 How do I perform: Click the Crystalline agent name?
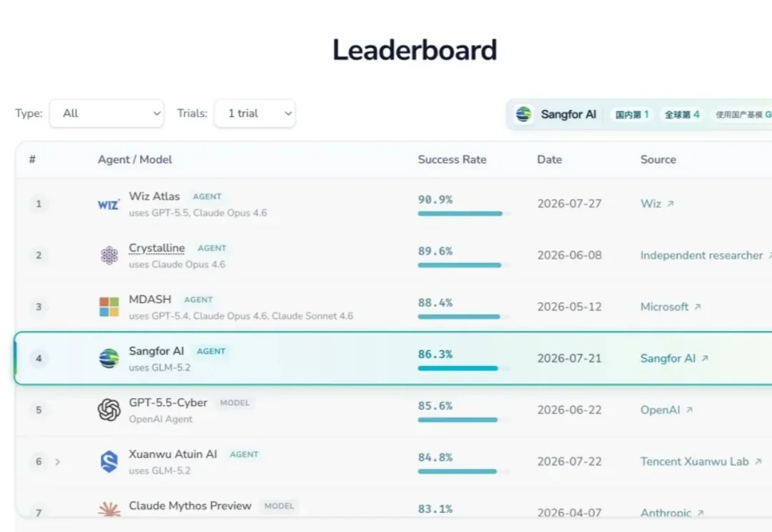157,248
